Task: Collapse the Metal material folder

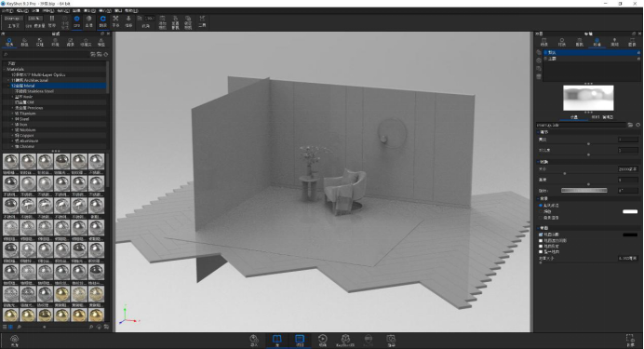Action: (x=9, y=86)
